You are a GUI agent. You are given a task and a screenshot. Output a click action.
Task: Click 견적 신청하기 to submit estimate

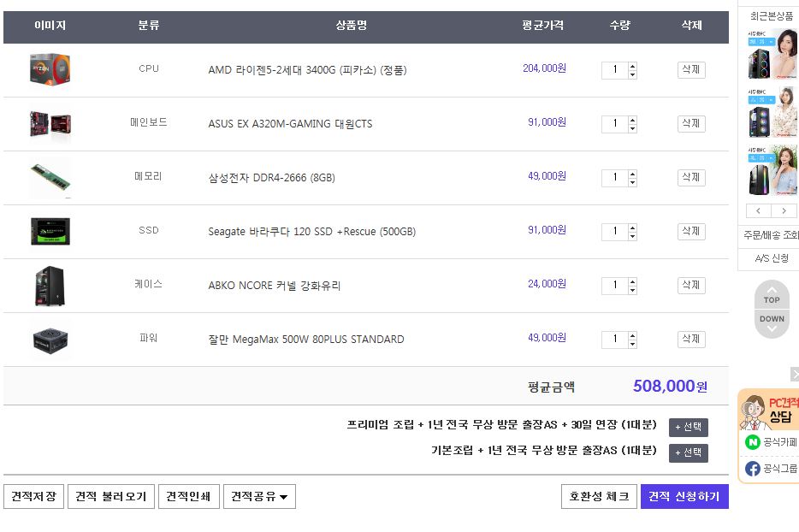pos(684,496)
